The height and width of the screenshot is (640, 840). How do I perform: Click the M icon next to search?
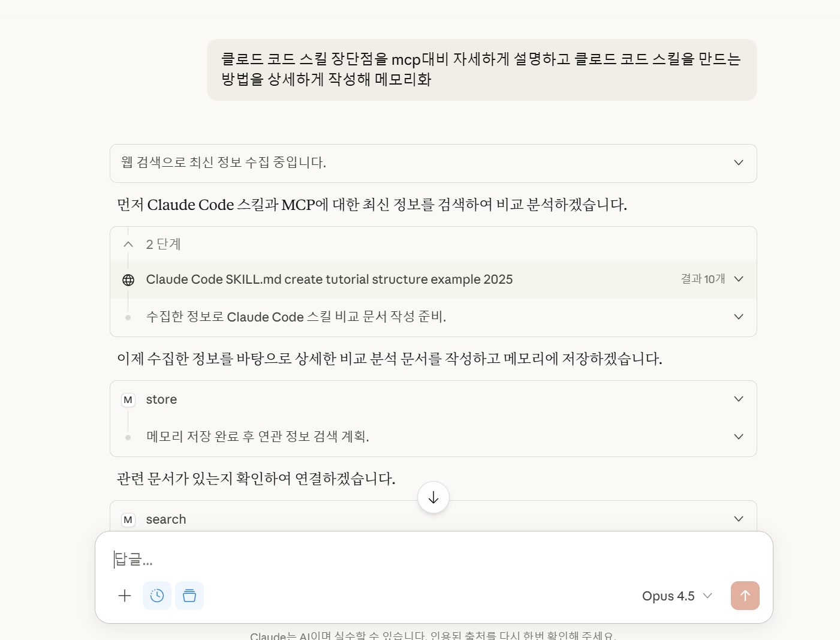(x=128, y=520)
